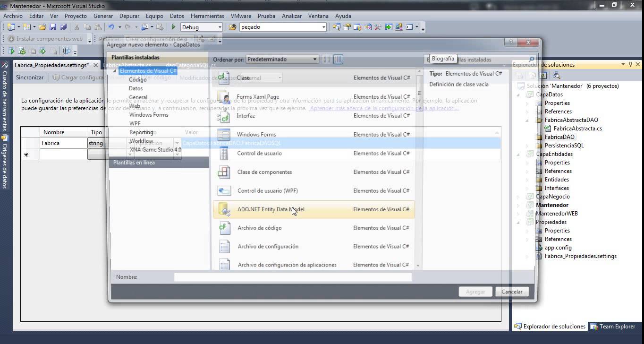
Task: Expand the CapaNegocio project node
Action: 519,197
